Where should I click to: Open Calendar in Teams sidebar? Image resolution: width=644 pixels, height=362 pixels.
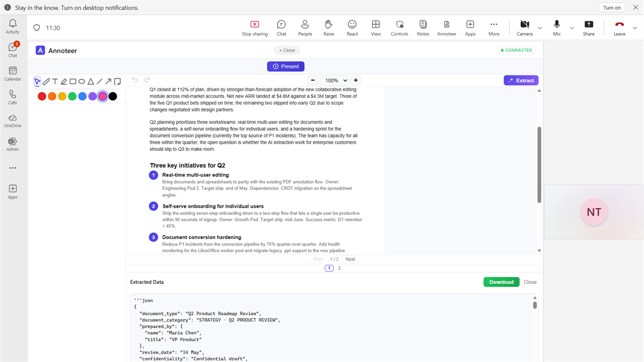tap(13, 74)
